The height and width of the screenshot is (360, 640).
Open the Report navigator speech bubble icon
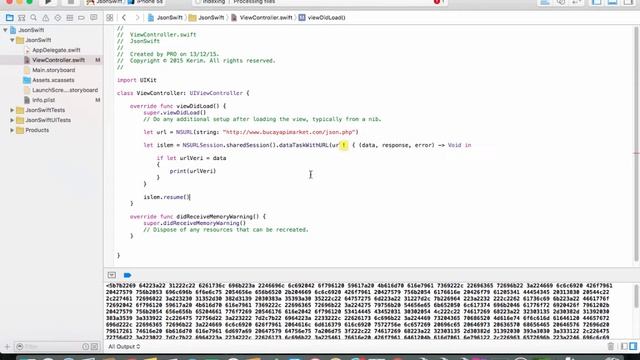93,18
